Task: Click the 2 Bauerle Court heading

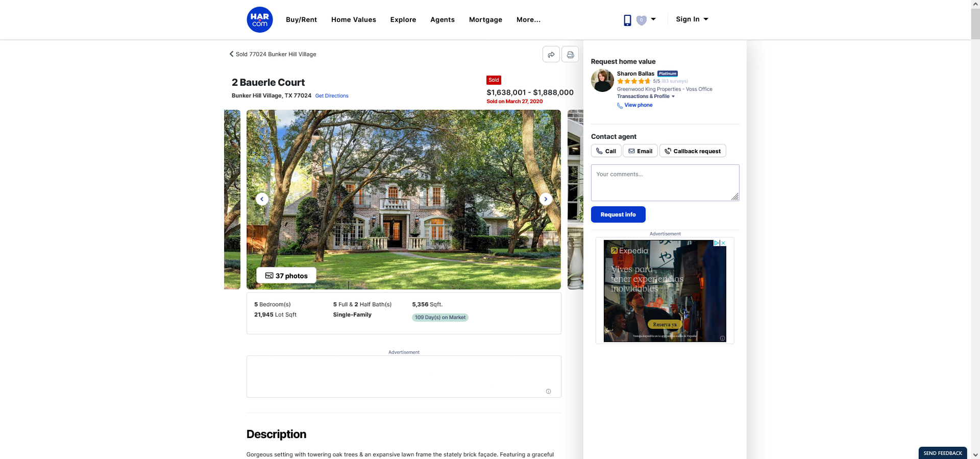Action: point(268,83)
